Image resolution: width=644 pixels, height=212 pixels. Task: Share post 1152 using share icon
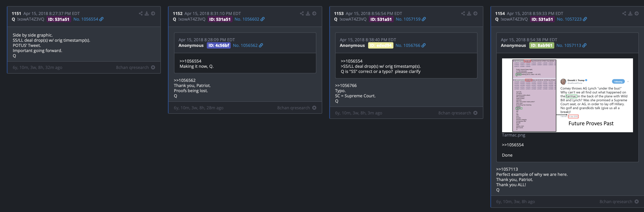[302, 14]
